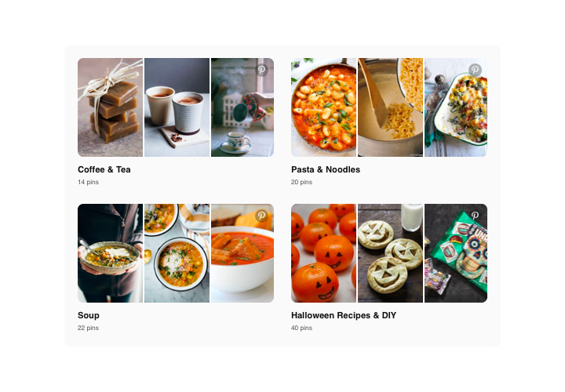
Task: Select the pumpkin-face cookies thumbnail
Action: point(390,253)
